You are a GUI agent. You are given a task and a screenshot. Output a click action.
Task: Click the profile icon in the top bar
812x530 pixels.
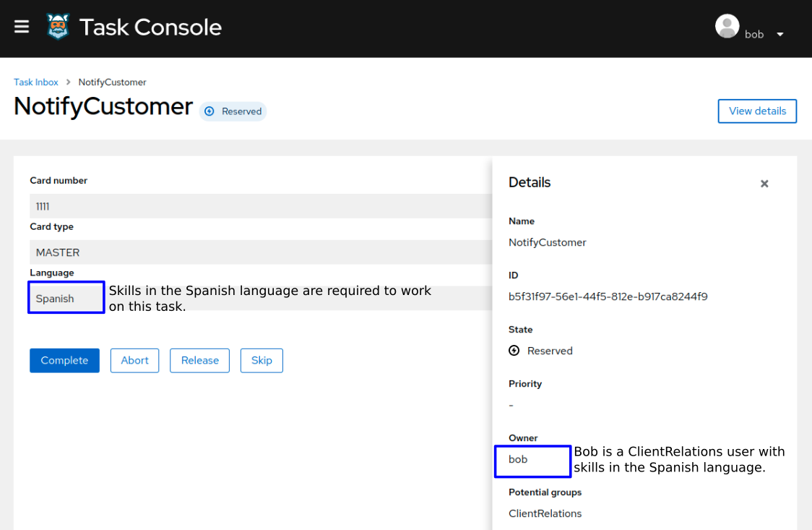click(x=727, y=26)
